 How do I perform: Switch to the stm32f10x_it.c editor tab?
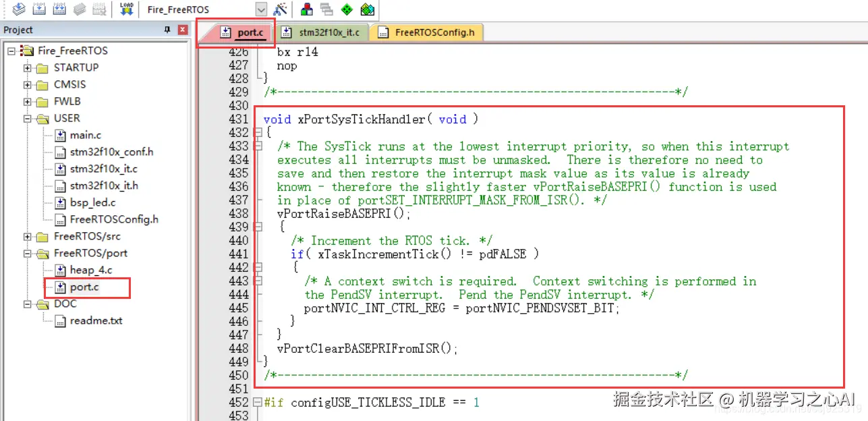tap(322, 32)
